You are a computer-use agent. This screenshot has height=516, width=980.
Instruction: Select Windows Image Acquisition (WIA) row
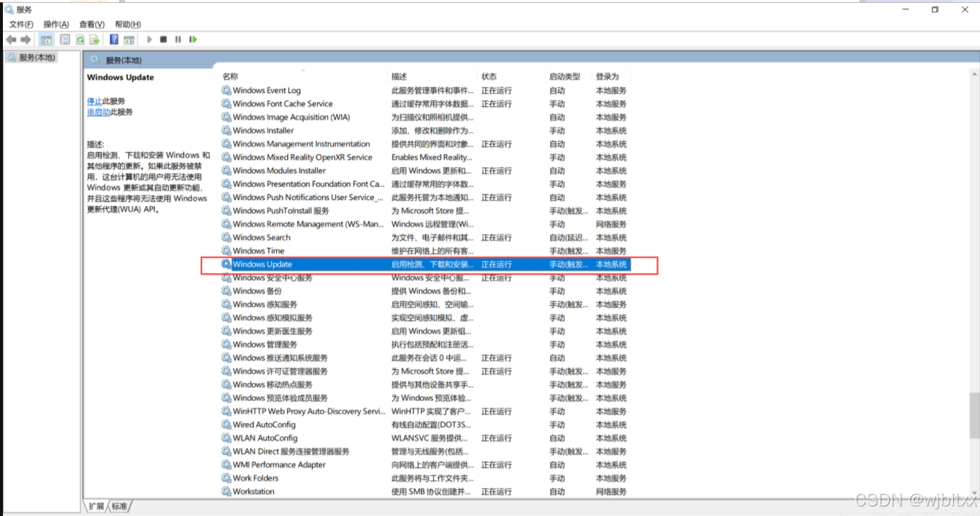coord(425,117)
